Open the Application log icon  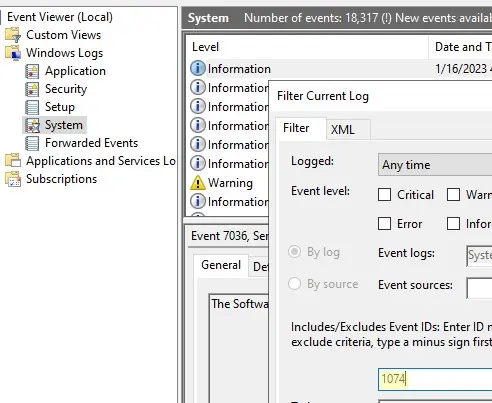pyautogui.click(x=32, y=71)
